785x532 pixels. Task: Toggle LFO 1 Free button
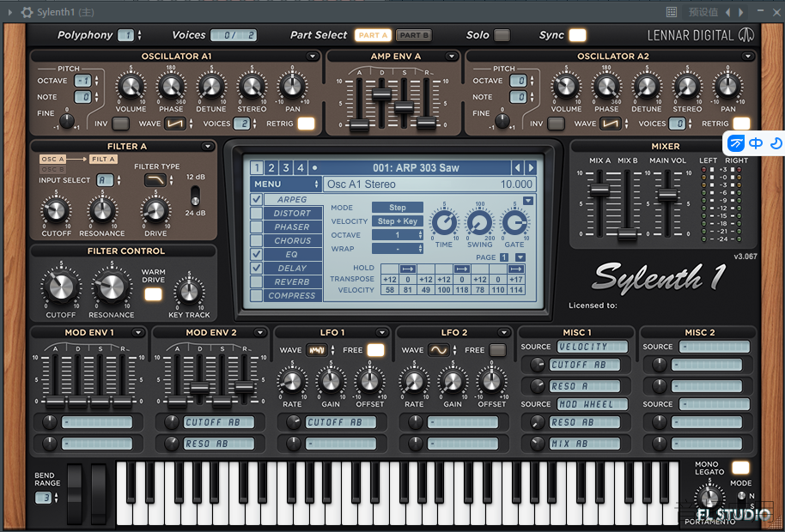coord(375,350)
